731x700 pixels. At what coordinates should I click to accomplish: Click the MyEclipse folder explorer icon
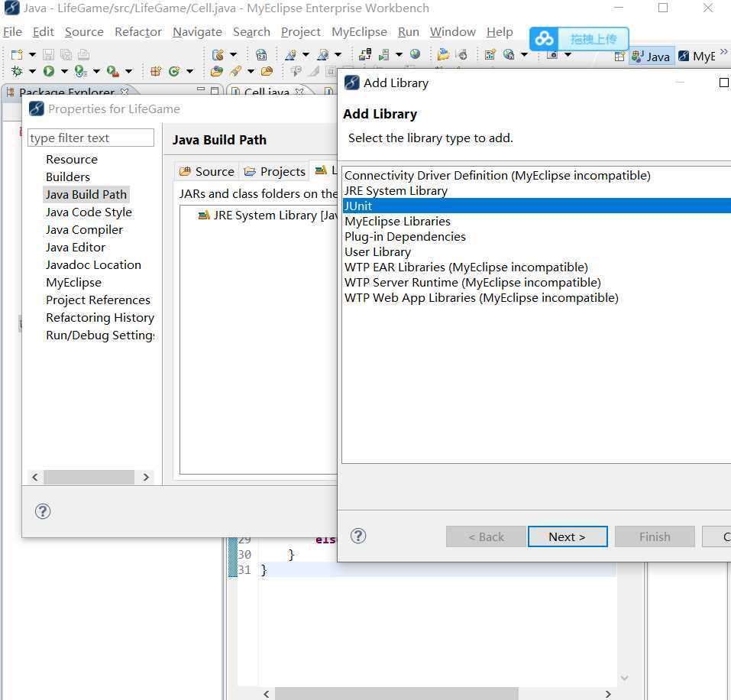click(443, 54)
